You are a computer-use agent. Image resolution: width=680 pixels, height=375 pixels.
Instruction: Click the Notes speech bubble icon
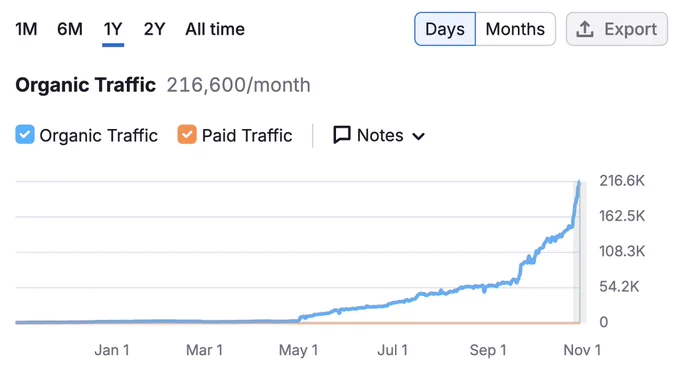342,135
